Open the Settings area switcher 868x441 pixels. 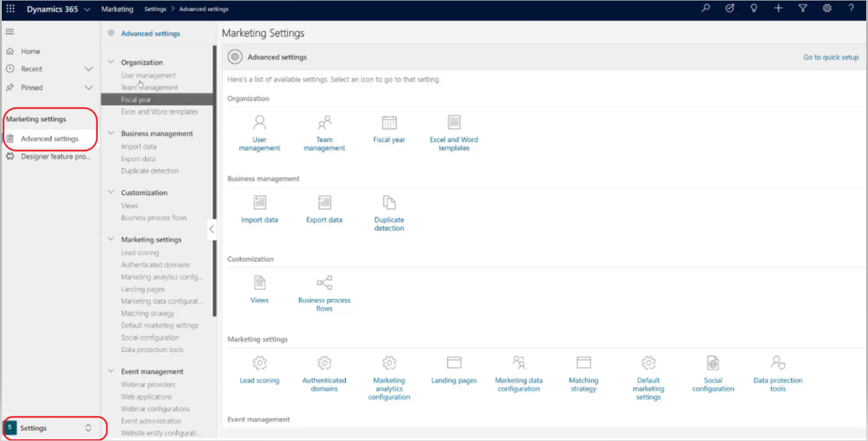[x=54, y=427]
